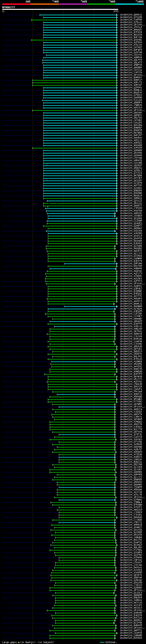Select hit label UniRef100_Q6FFF2

(131, 631)
